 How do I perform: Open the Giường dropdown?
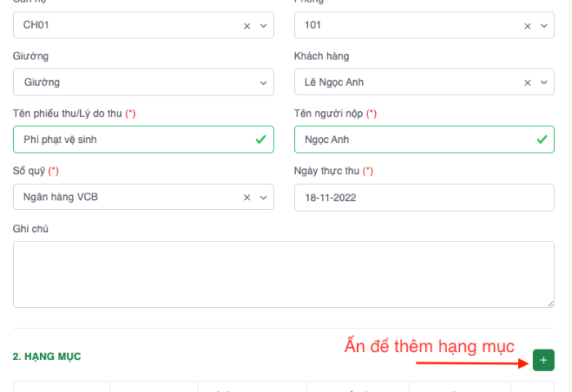coord(143,82)
